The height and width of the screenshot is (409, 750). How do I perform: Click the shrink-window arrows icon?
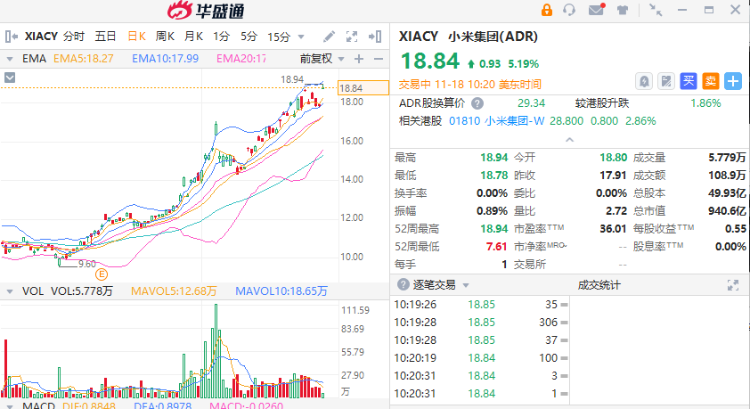(x=655, y=10)
